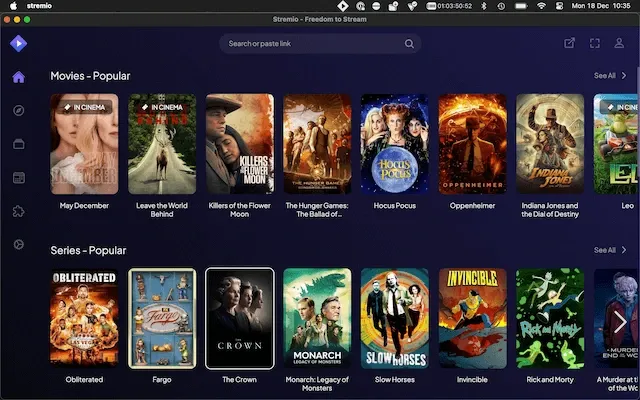Image resolution: width=640 pixels, height=400 pixels.
Task: Click the 'Hocus Pocus' title text
Action: point(395,206)
